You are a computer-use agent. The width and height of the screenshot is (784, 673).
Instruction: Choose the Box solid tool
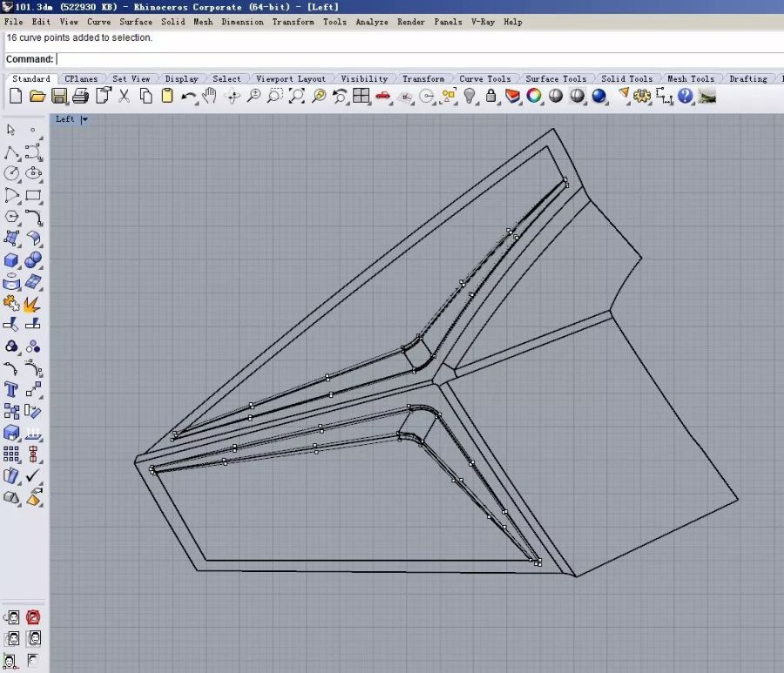click(12, 259)
